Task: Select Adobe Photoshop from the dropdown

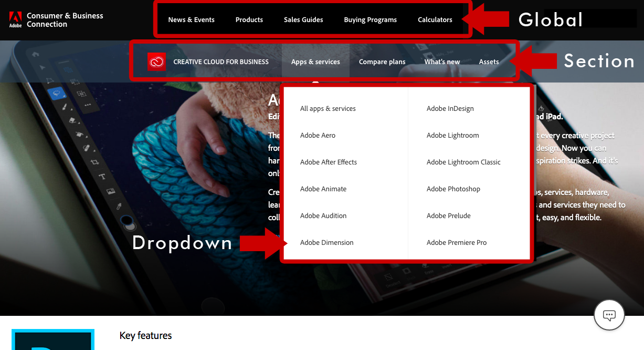Action: coord(453,189)
